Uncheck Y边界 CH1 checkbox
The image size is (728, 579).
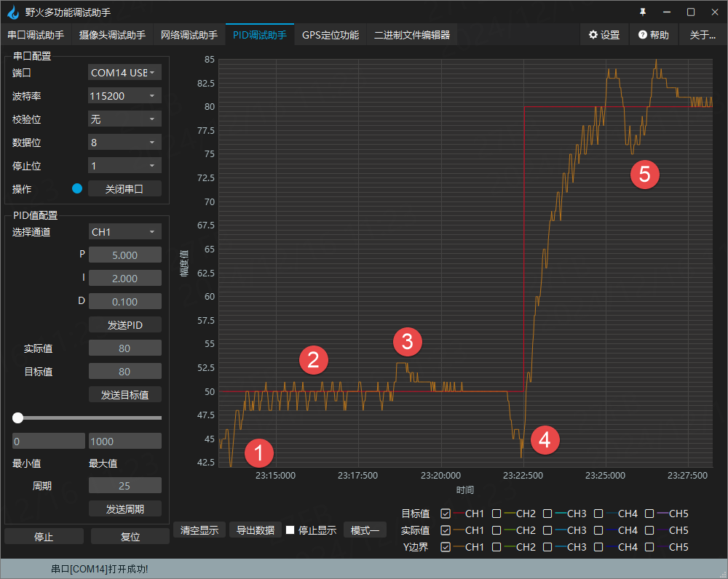(446, 547)
